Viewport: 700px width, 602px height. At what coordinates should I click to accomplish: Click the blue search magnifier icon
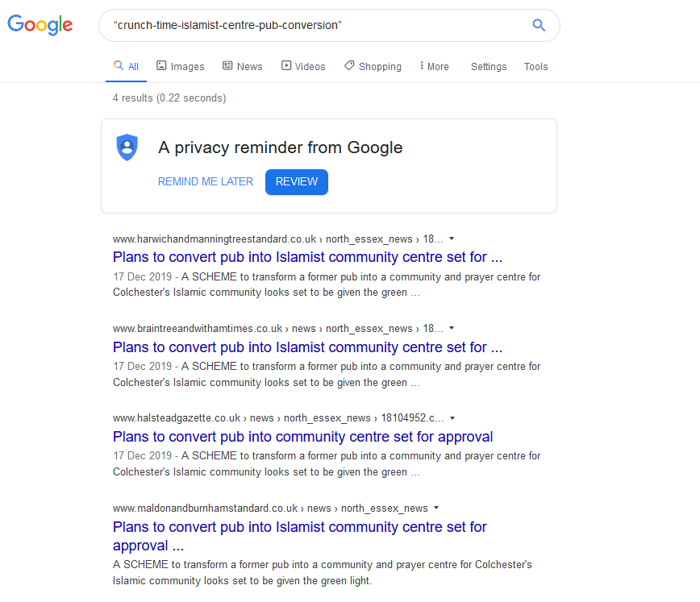point(540,25)
